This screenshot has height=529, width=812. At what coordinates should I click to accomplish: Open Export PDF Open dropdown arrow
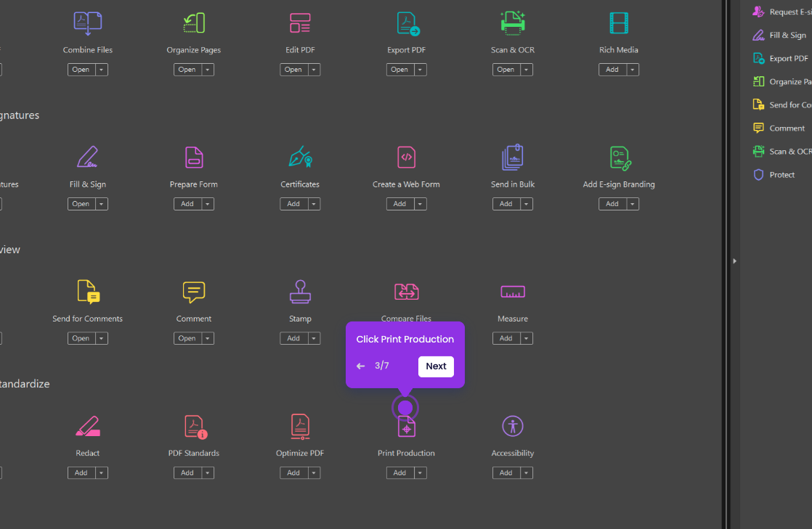point(420,70)
